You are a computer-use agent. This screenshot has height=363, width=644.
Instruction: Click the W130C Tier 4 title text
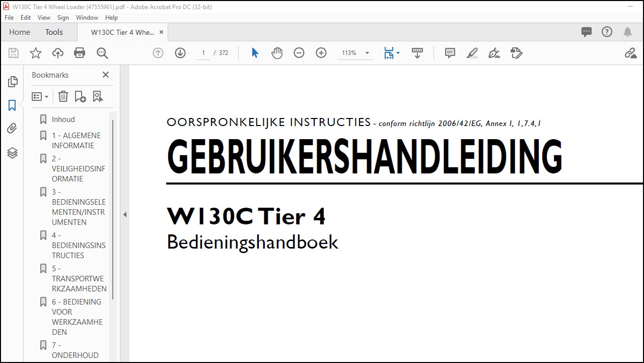coord(246,216)
